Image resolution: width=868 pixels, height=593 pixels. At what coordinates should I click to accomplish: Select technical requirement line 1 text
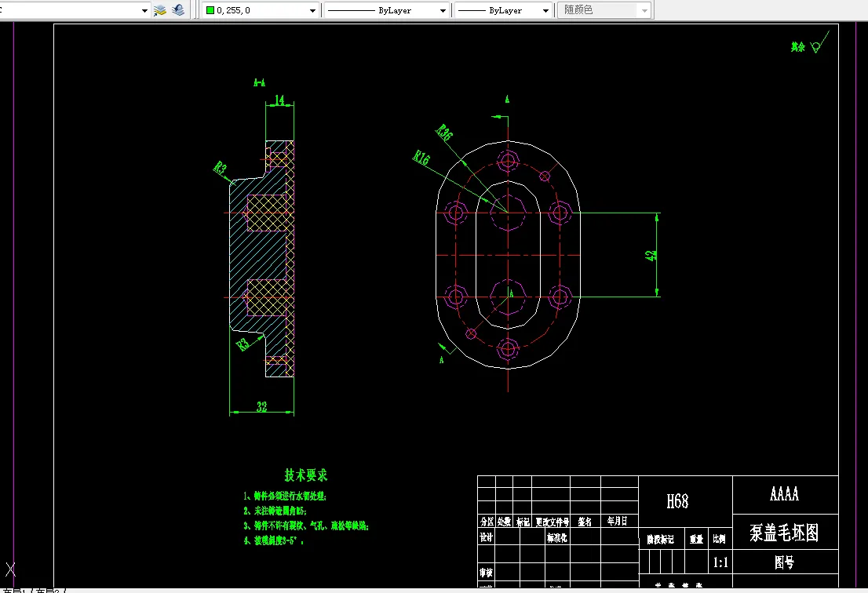(285, 497)
